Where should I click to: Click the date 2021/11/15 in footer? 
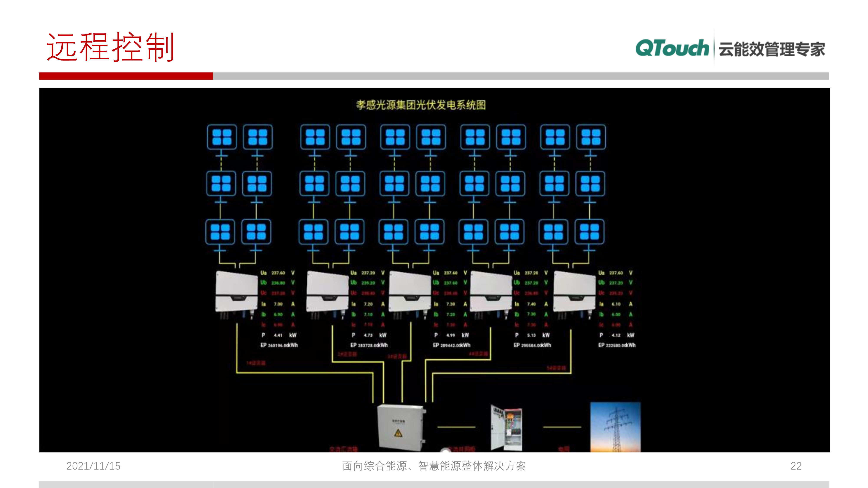point(93,466)
